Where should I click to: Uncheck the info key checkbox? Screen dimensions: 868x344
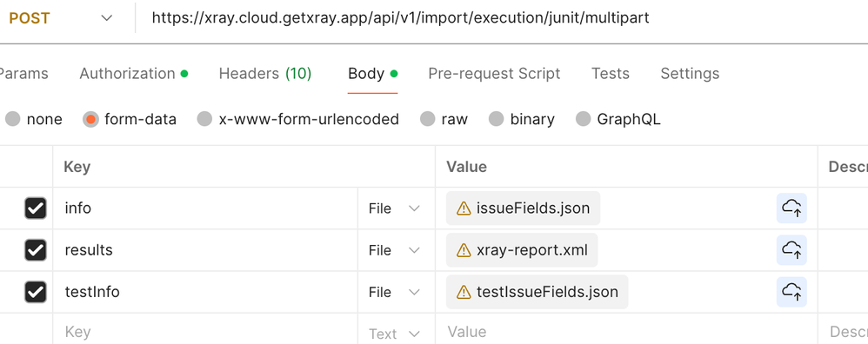pos(36,208)
